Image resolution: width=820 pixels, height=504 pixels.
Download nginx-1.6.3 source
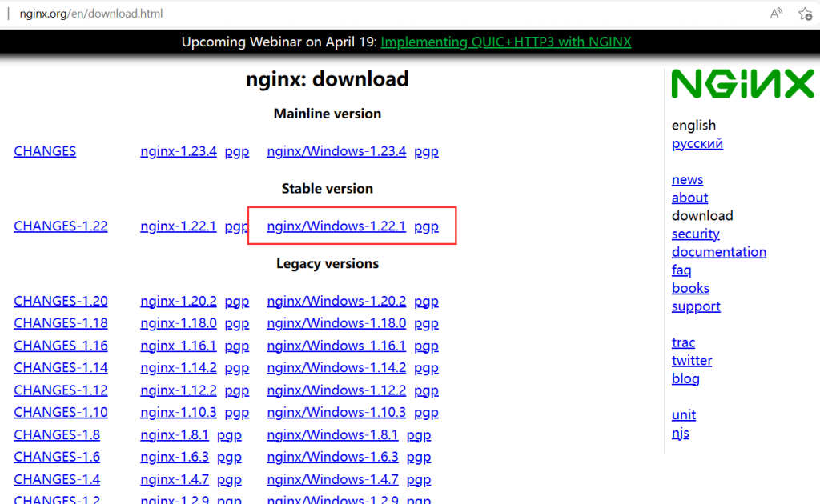(175, 457)
